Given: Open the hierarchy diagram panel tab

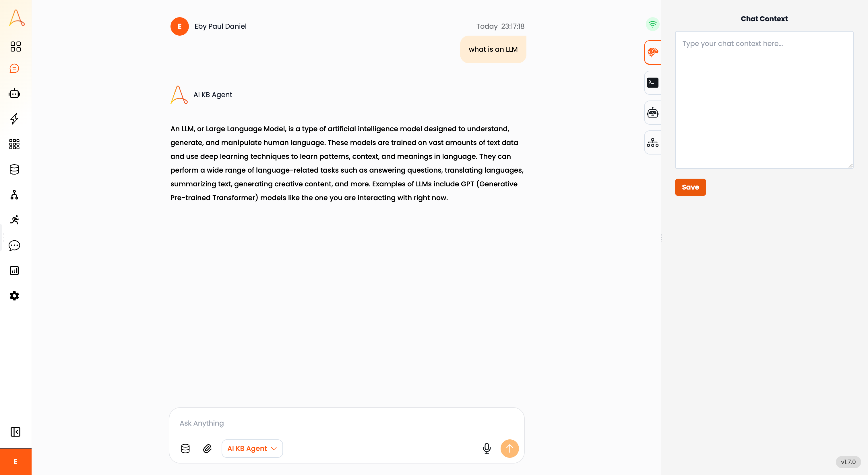Looking at the screenshot, I should (x=653, y=143).
